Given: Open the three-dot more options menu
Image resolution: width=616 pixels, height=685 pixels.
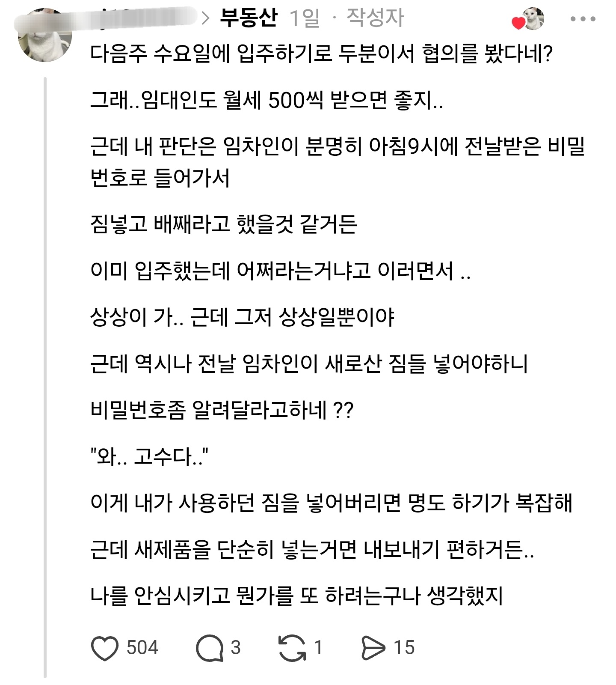Looking at the screenshot, I should [x=583, y=19].
